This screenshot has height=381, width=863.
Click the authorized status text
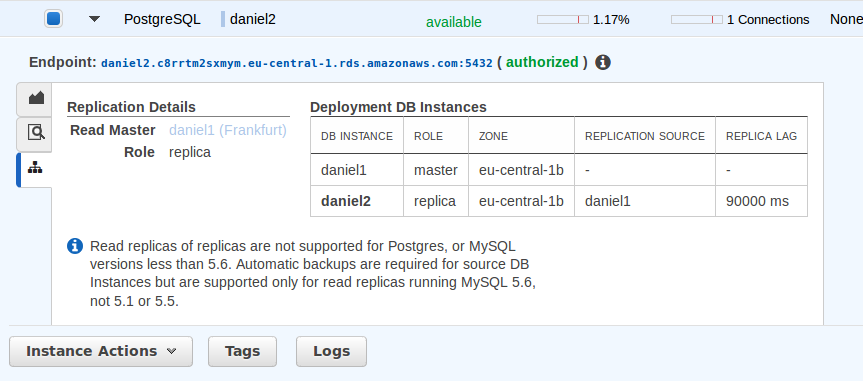(x=542, y=62)
